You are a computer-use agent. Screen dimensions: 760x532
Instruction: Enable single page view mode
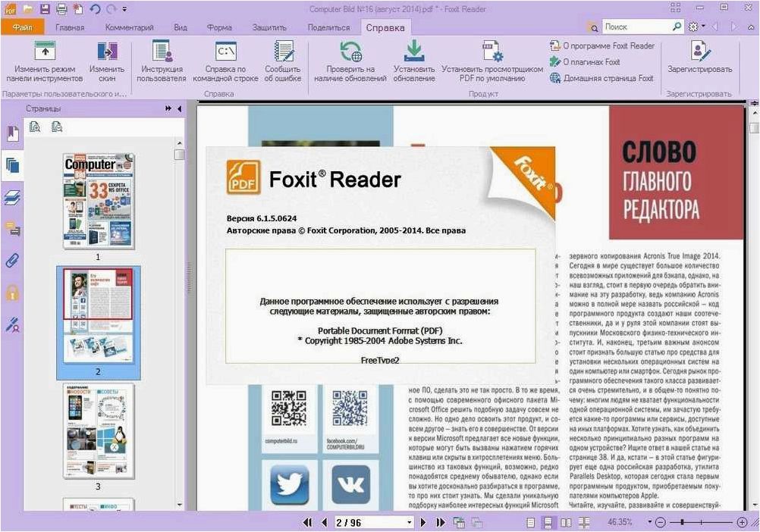(x=531, y=522)
